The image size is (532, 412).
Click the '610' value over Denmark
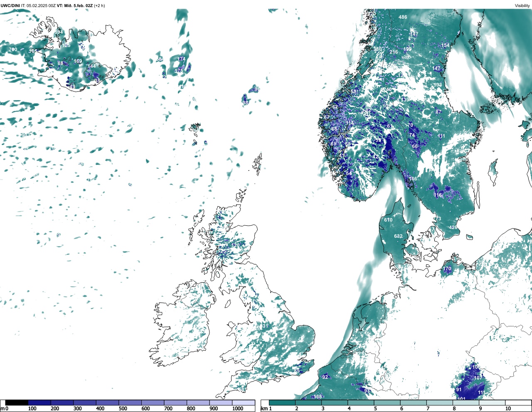(x=388, y=220)
